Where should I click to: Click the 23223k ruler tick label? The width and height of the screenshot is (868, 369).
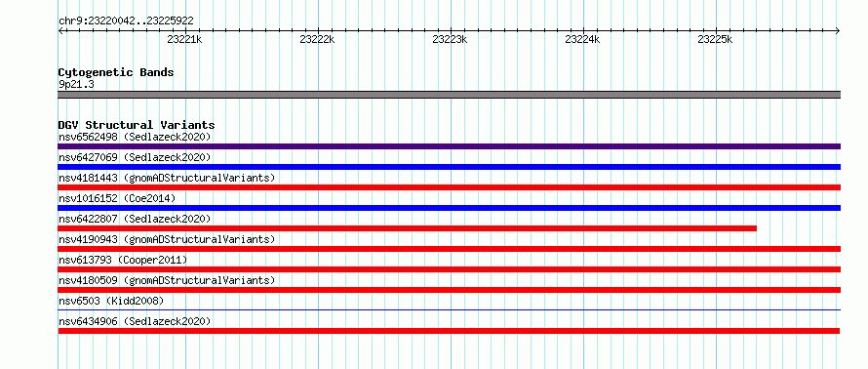[450, 39]
